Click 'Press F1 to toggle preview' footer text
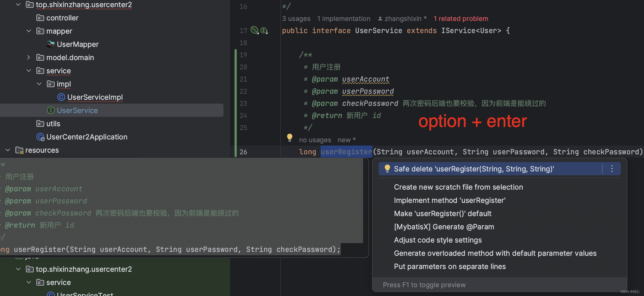The width and height of the screenshot is (644, 296). point(424,285)
